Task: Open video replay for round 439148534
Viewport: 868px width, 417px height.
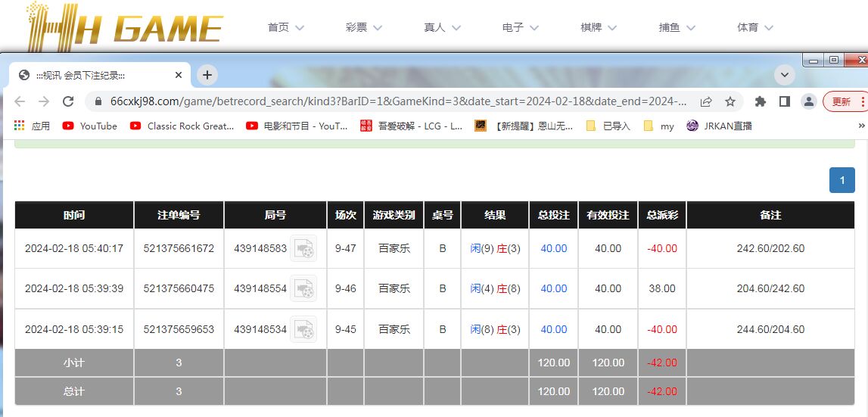Action: tap(303, 329)
